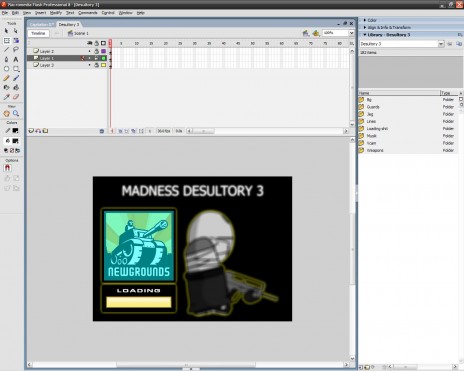The width and height of the screenshot is (464, 371).
Task: Select the Free Transform tool
Action: [x=6, y=41]
